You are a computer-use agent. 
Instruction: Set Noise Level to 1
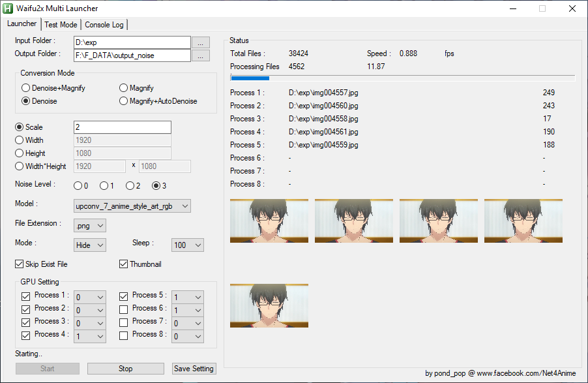coord(104,186)
